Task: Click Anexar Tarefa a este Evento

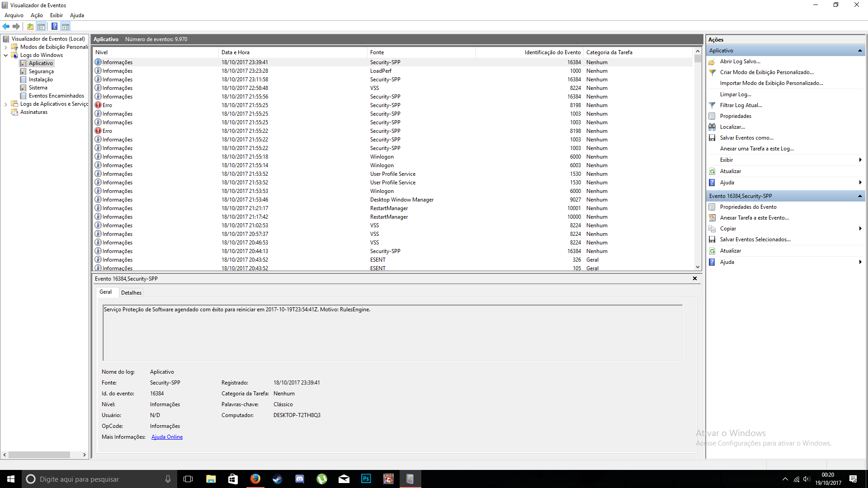Action: pyautogui.click(x=754, y=218)
